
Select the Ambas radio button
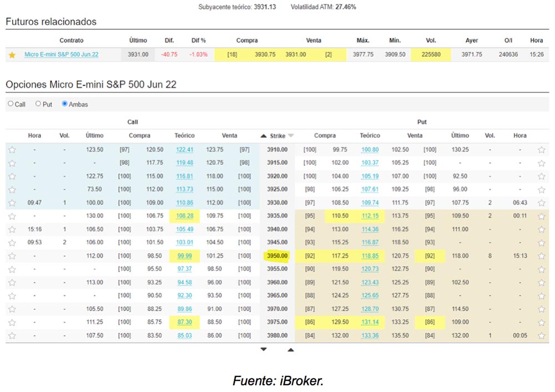coord(64,104)
